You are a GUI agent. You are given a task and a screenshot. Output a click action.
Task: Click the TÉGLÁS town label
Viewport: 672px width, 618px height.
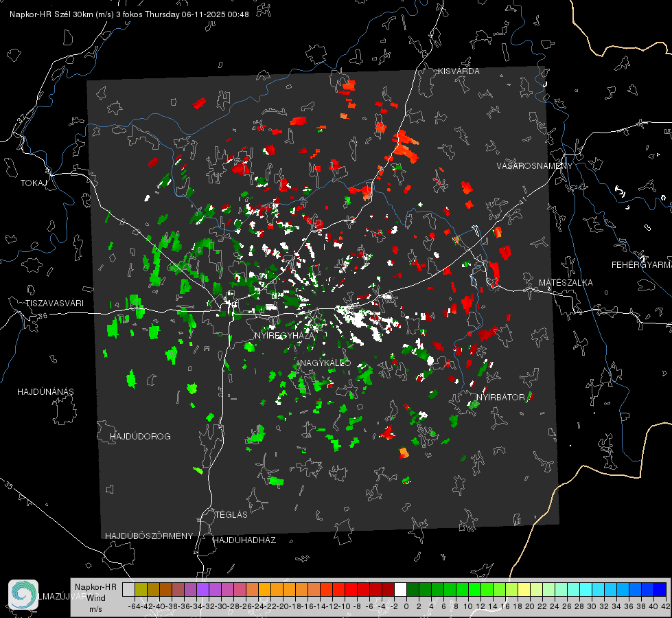click(231, 515)
